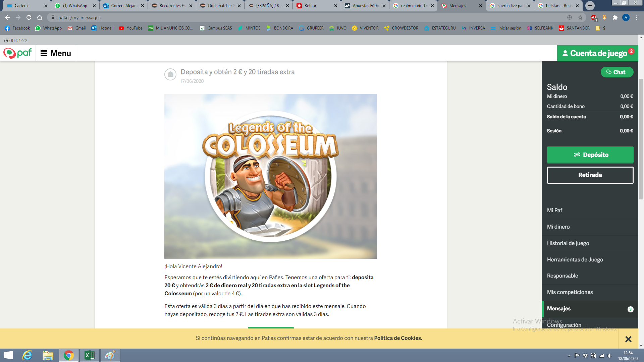
Task: Open Excel from the taskbar
Action: tap(90, 355)
